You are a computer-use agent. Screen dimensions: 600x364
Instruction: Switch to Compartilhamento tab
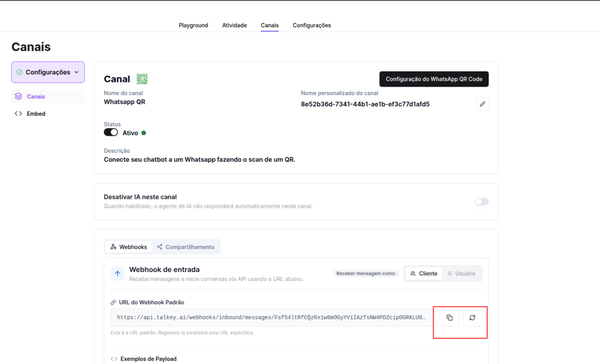(x=186, y=247)
